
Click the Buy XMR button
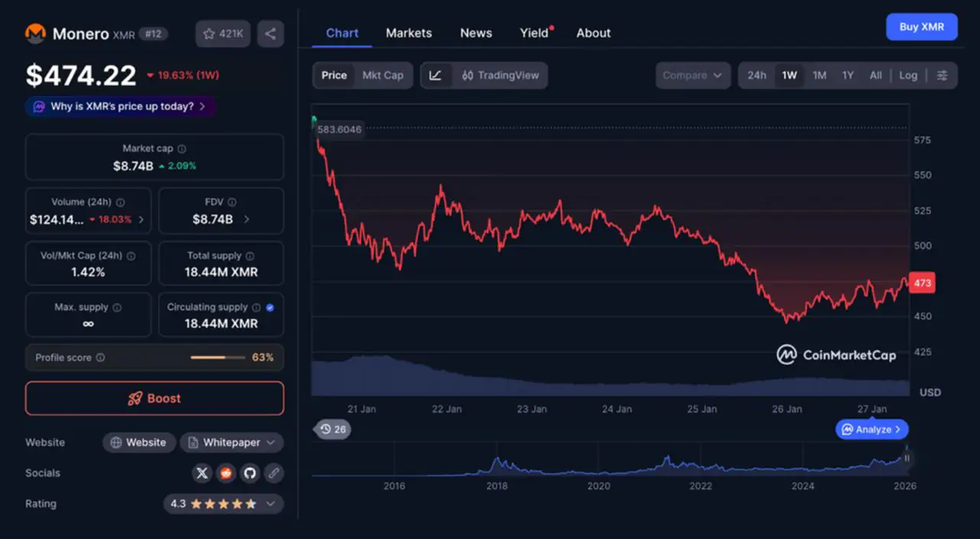[921, 27]
